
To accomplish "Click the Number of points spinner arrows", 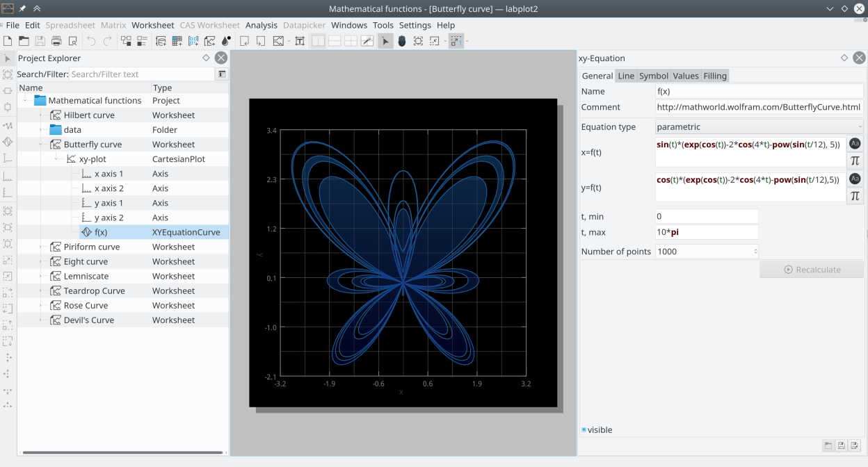I will (x=755, y=252).
